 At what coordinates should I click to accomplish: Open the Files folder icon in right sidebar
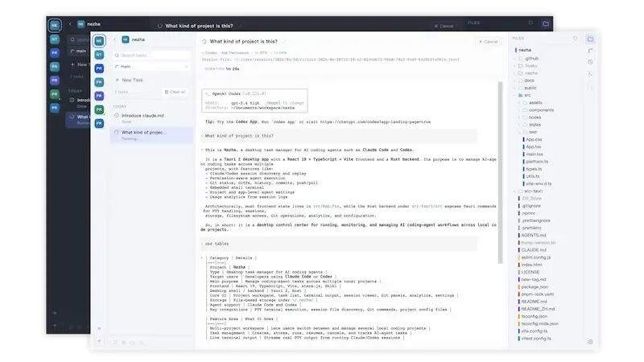click(x=590, y=39)
